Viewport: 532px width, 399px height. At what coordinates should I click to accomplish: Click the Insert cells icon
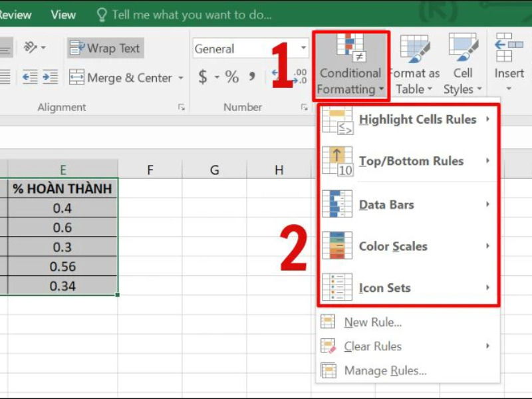tap(509, 47)
